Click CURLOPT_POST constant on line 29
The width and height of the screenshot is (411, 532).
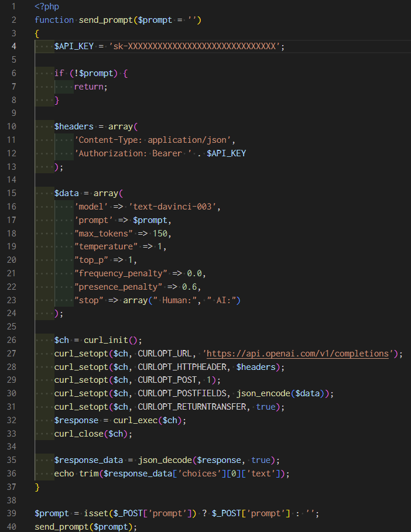coord(167,380)
